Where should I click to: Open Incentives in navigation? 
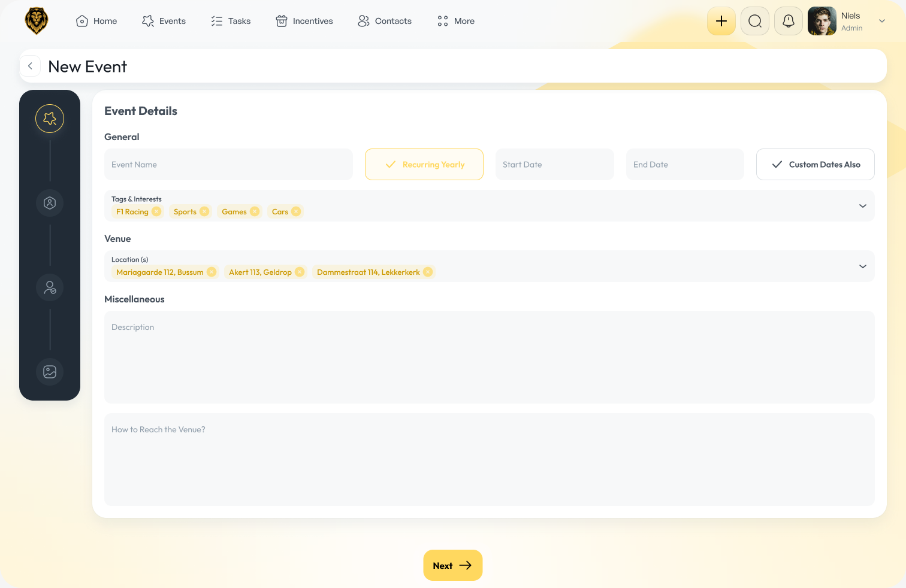[304, 21]
